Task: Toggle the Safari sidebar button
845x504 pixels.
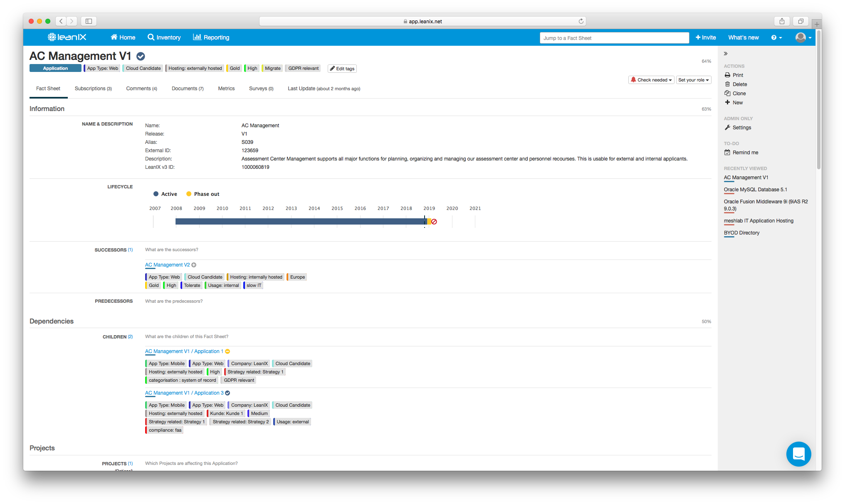Action: point(89,21)
